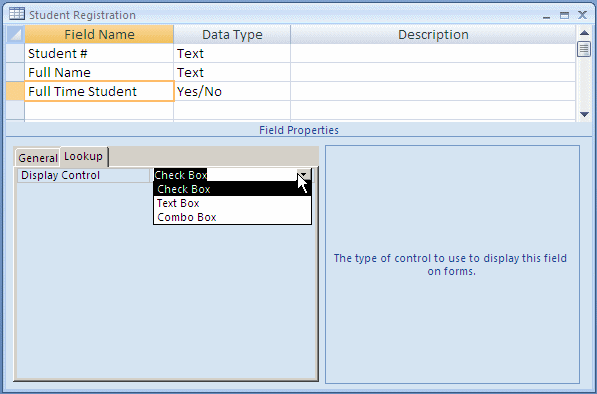Viewport: 597px width, 394px height.
Task: Click row selector for Full Time Student
Action: pos(15,91)
